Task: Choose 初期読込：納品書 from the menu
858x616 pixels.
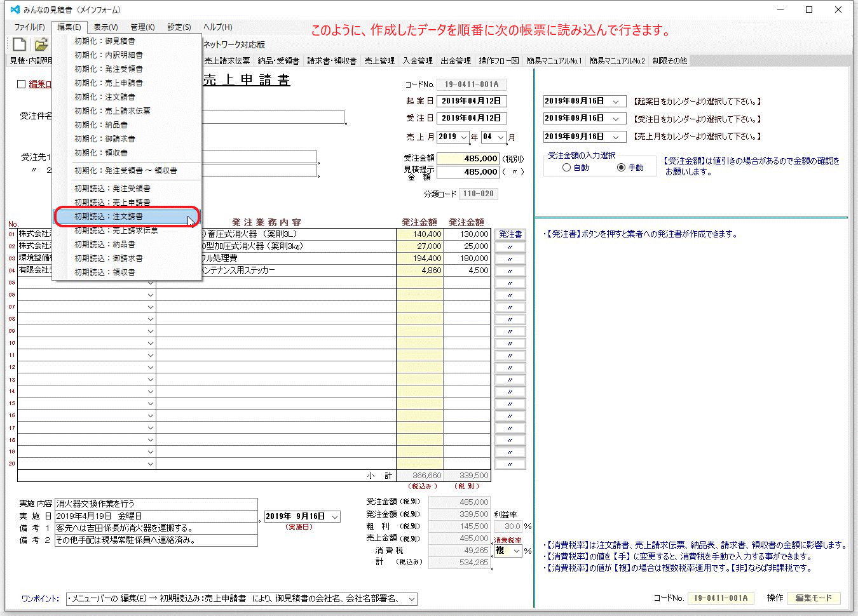Action: tap(127, 244)
